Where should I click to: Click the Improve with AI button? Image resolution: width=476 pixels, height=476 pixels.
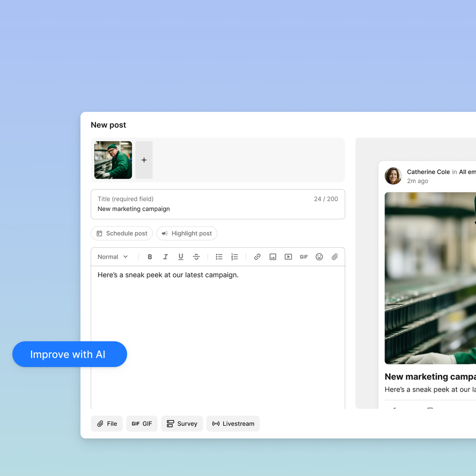coord(69,354)
